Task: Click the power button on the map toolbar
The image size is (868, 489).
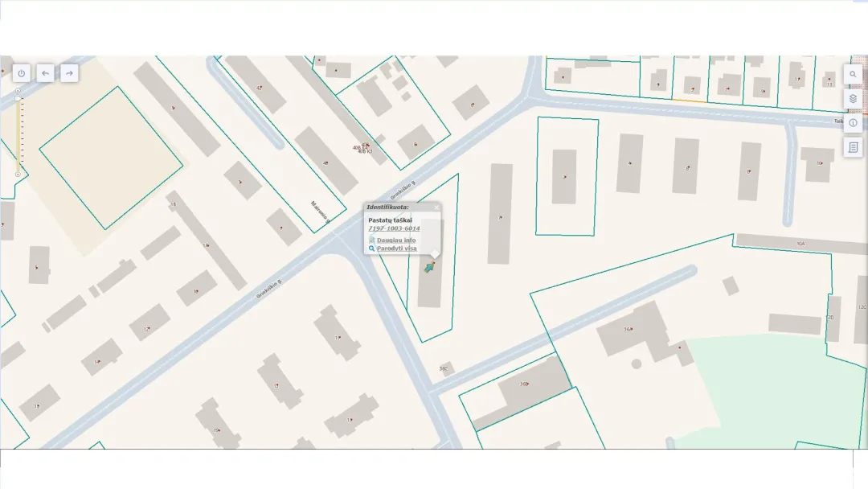Action: coord(22,73)
